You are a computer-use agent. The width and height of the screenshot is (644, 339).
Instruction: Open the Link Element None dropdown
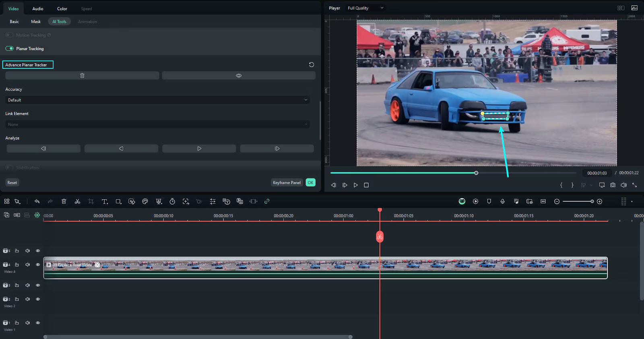[x=157, y=124]
